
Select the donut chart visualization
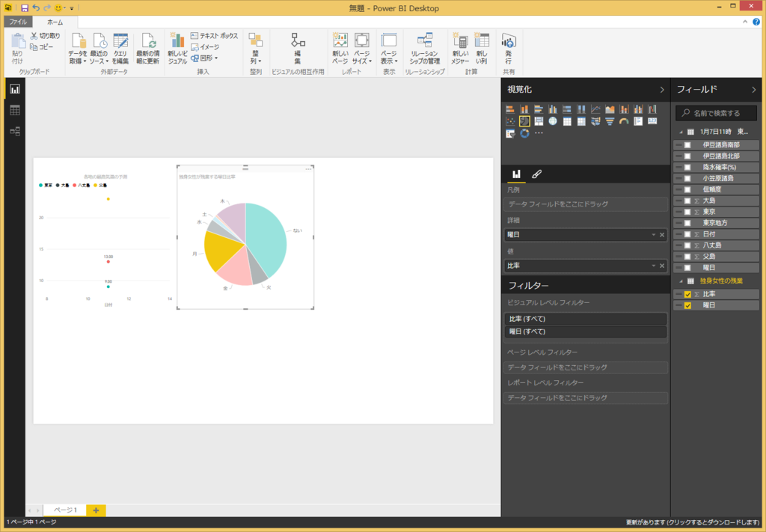pos(524,133)
